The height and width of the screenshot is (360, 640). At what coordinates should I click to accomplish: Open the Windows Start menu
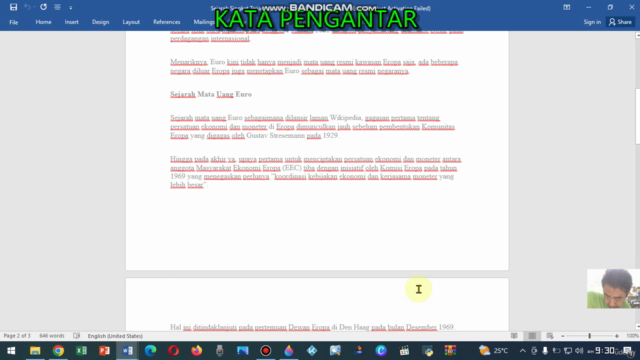coord(11,351)
